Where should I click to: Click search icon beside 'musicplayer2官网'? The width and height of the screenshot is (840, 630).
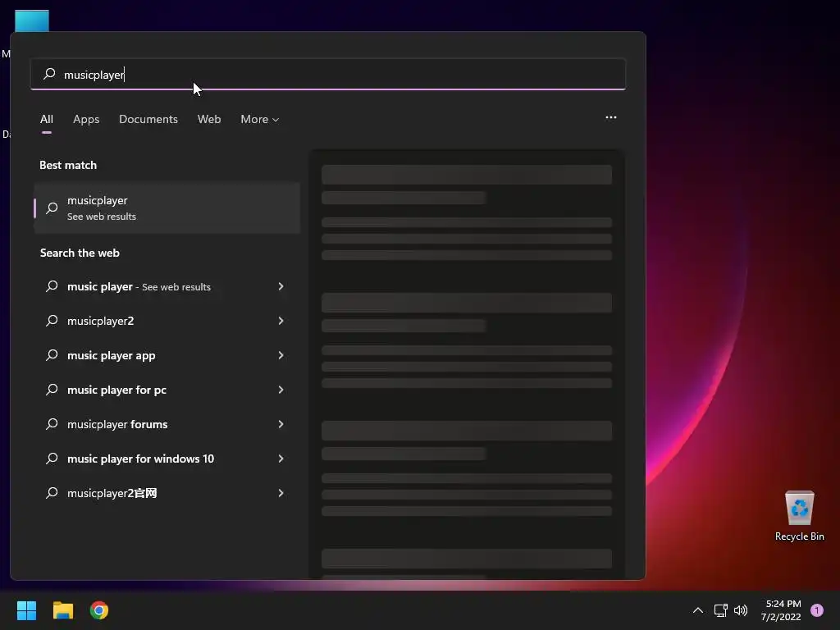52,493
